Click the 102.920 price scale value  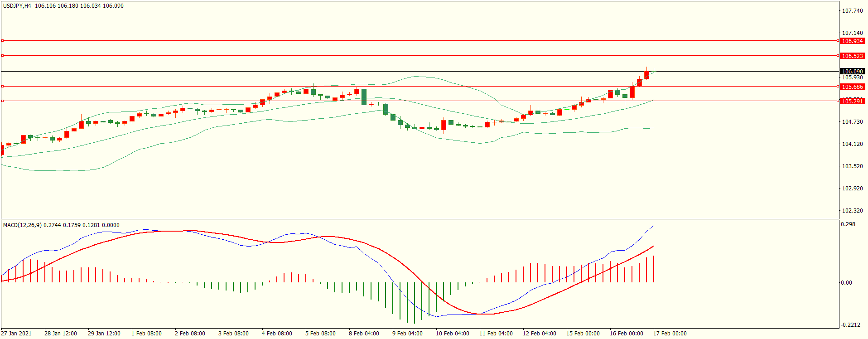[852, 188]
